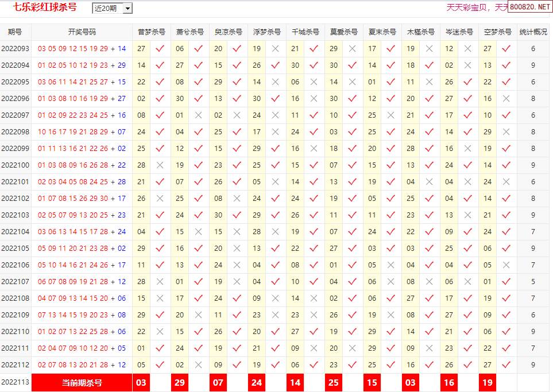553x392 pixels.
Task: Click gray X beside kill number 08, row 2022102
Action: (237, 198)
